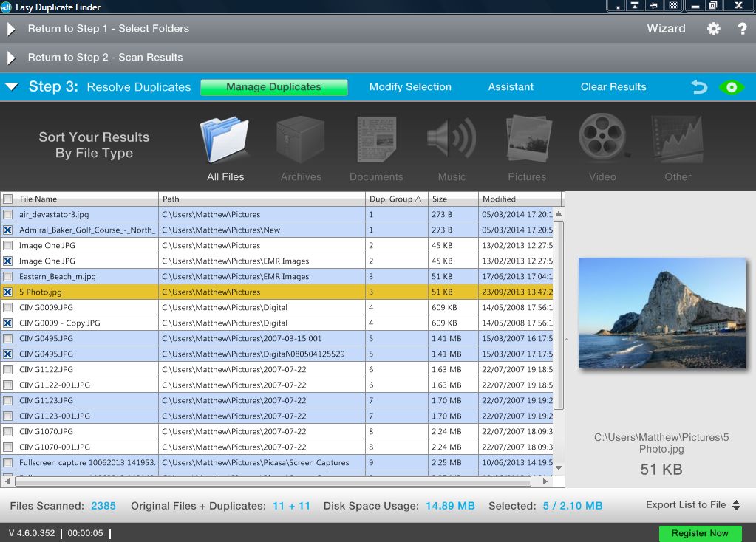This screenshot has height=542, width=756.
Task: Open the settings gear icon
Action: (x=712, y=28)
